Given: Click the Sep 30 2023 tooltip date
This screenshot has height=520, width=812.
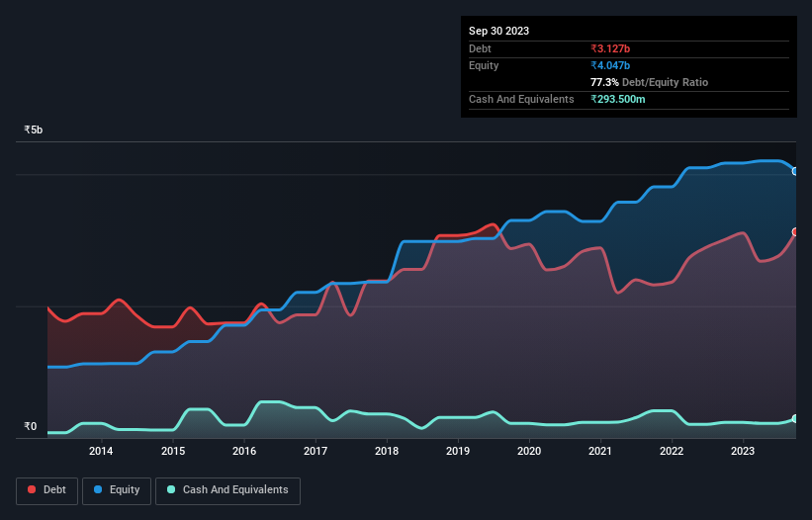Looking at the screenshot, I should click(x=498, y=31).
